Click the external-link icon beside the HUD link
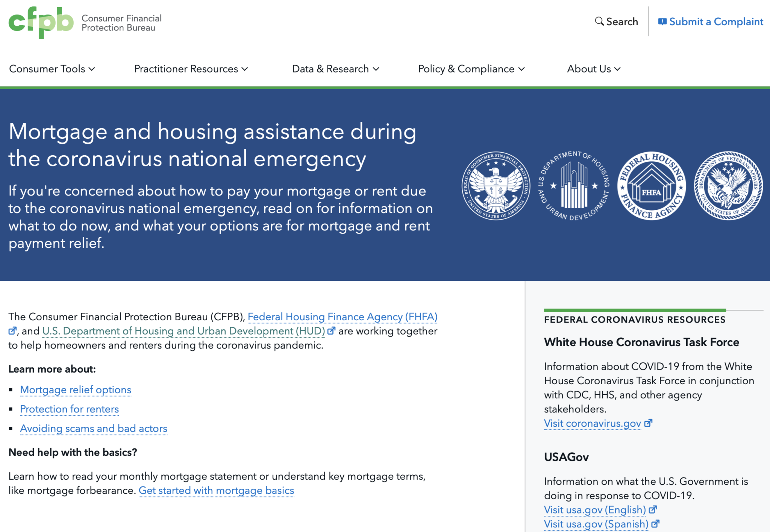This screenshot has height=532, width=770. 332,331
